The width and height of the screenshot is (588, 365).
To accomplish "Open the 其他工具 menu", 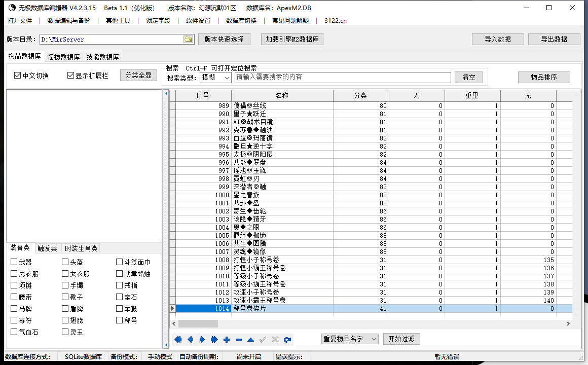I will tap(118, 21).
